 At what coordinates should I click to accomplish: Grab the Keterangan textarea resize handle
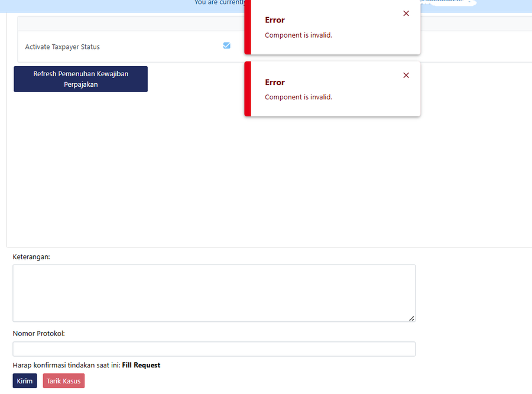(411, 318)
